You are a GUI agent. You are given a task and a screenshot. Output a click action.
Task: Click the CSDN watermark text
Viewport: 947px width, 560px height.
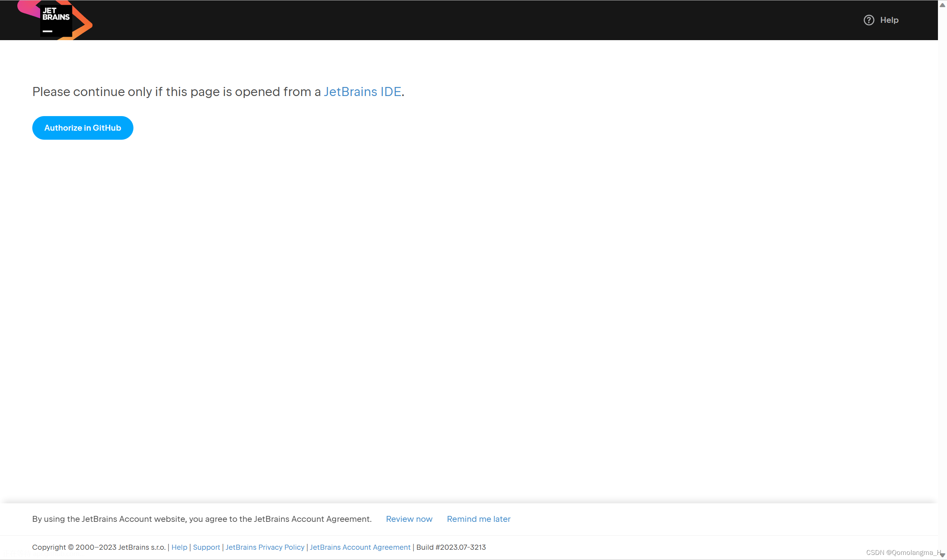(x=901, y=553)
